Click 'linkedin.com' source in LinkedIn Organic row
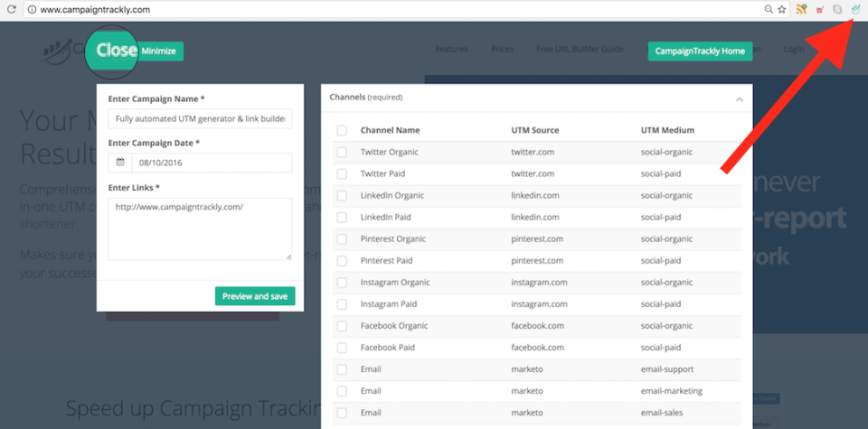Screen dimensions: 868x429 coord(535,196)
